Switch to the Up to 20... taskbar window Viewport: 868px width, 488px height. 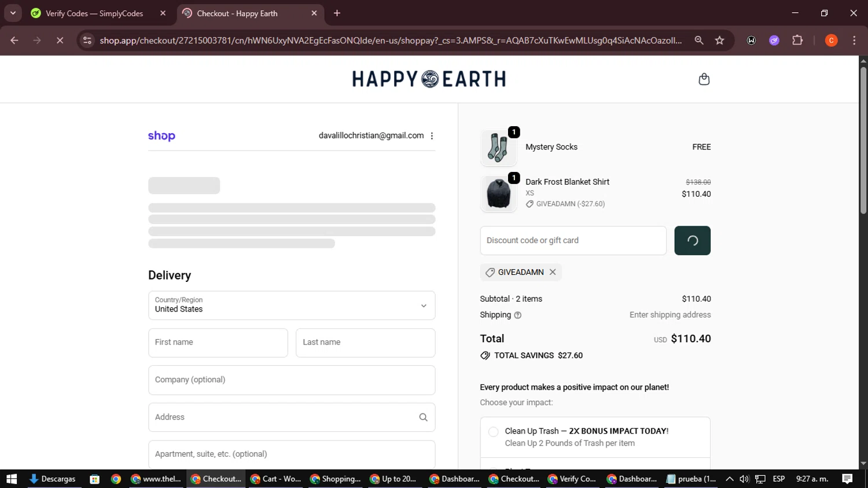coord(395,479)
